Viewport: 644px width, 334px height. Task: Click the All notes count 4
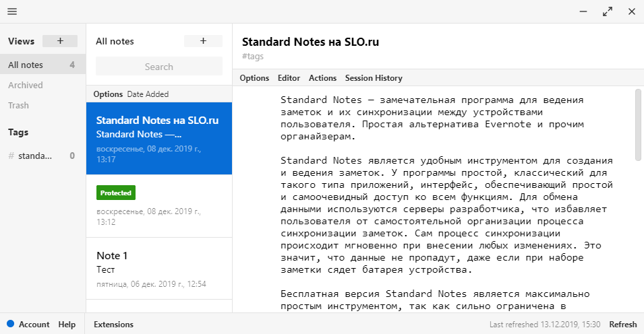tap(72, 65)
